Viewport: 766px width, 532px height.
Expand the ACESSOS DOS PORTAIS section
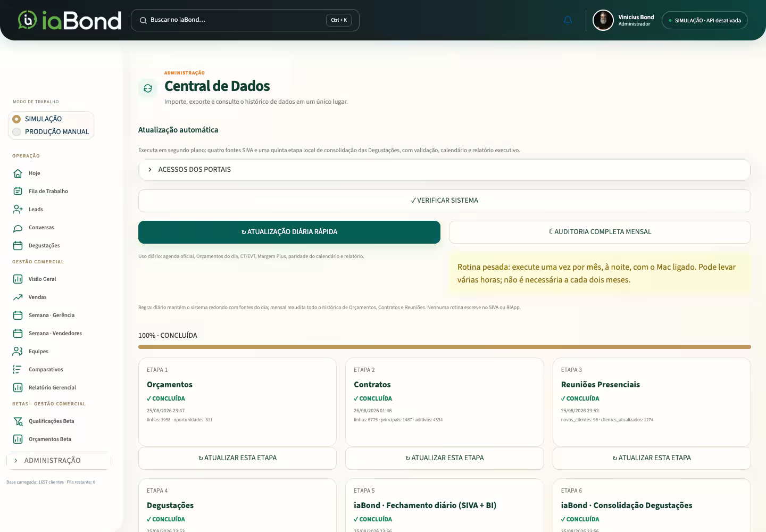tap(444, 169)
